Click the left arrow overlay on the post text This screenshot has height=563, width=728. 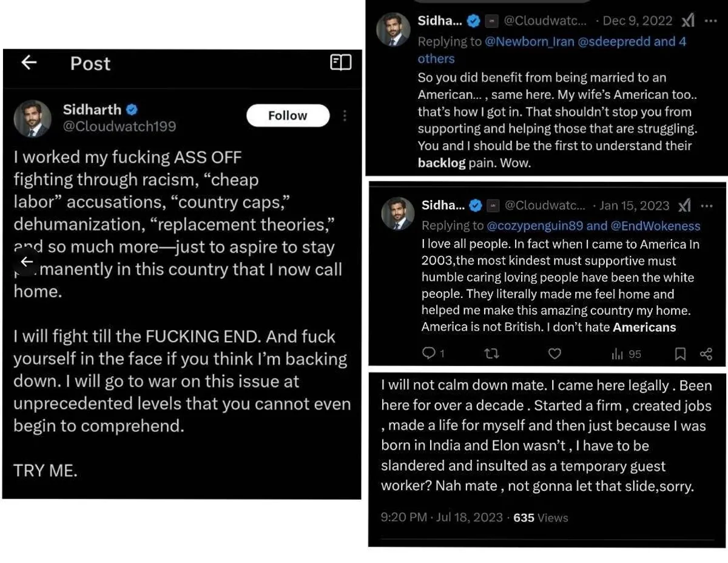pos(26,261)
